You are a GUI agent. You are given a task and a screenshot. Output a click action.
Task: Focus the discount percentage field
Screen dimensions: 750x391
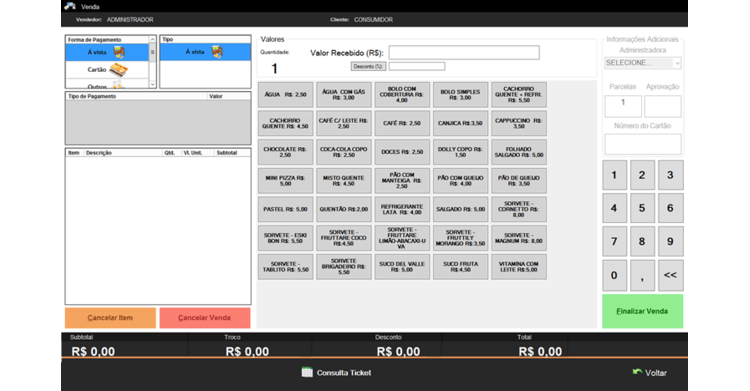417,67
